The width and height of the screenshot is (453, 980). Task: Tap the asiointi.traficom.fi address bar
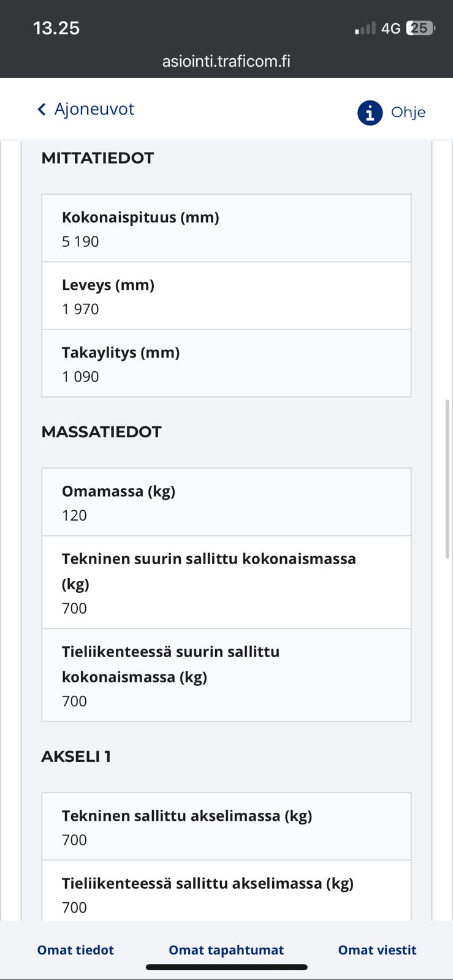tap(226, 61)
